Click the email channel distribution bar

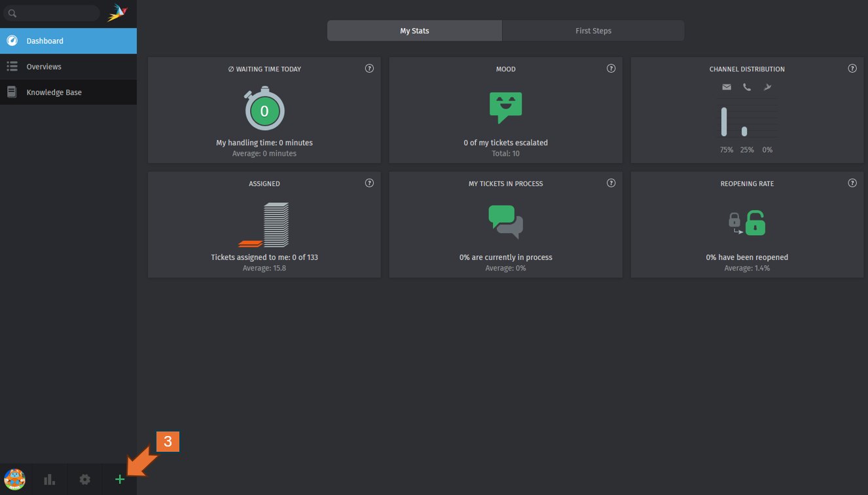[x=724, y=122]
